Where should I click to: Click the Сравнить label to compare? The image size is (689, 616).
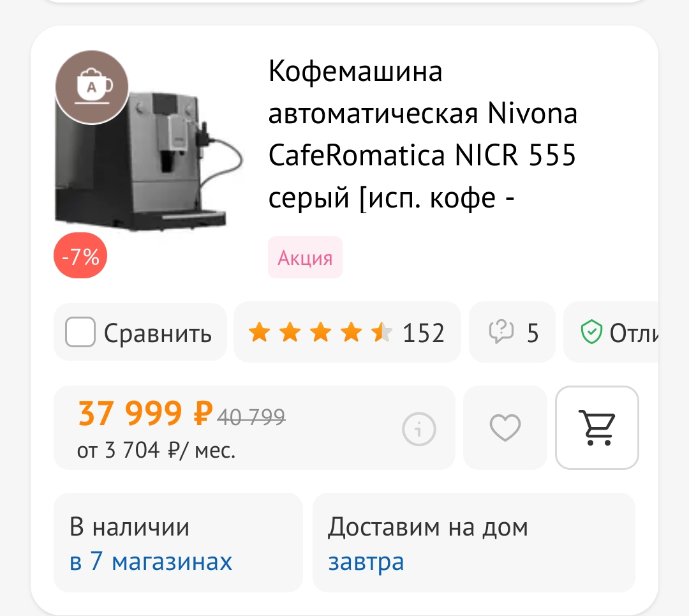[x=158, y=333]
